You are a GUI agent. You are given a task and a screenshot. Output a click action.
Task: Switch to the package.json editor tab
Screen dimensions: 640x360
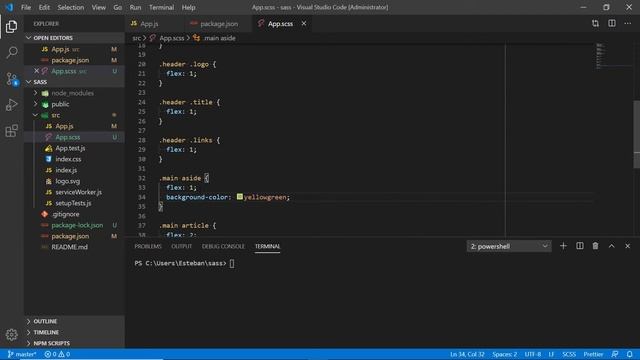218,24
